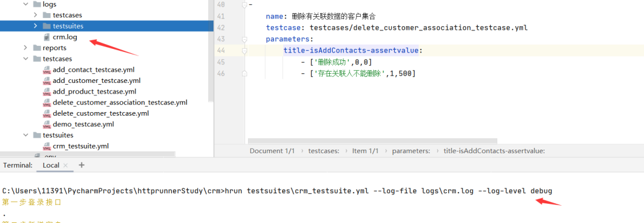Click the YML icon of add_product_testcase.yml
Screen dimensions: 644x223
pyautogui.click(x=47, y=92)
